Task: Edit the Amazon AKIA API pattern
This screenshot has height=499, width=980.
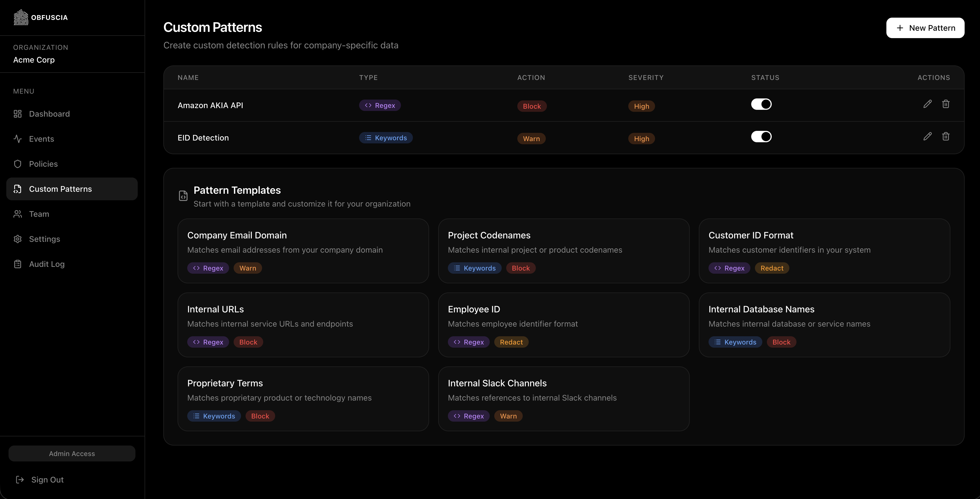Action: tap(928, 104)
